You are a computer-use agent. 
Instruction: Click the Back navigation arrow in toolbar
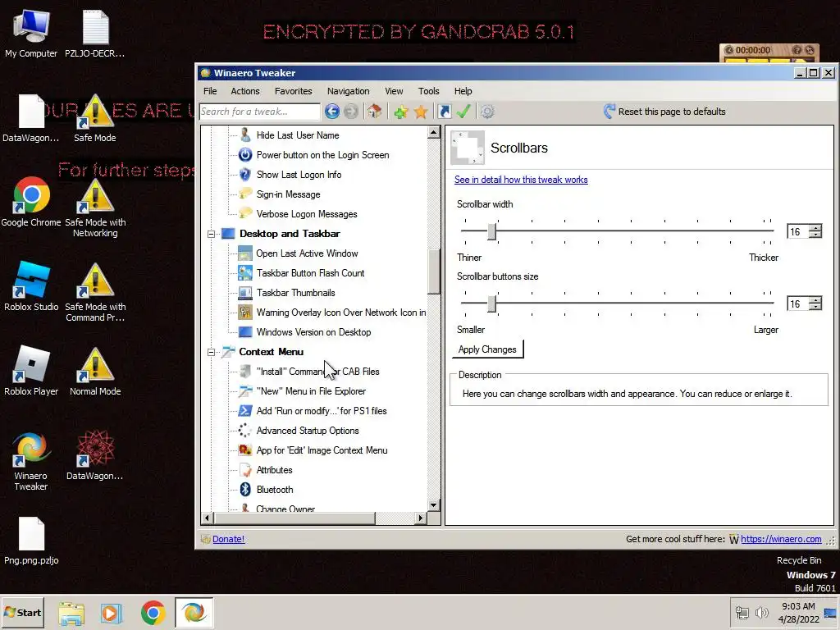click(x=331, y=112)
